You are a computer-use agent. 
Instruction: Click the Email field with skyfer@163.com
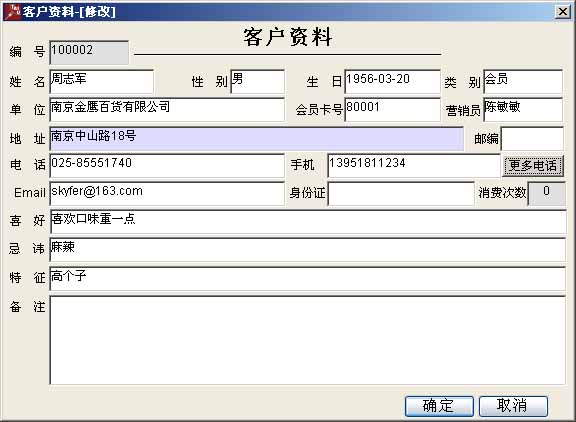(x=167, y=194)
